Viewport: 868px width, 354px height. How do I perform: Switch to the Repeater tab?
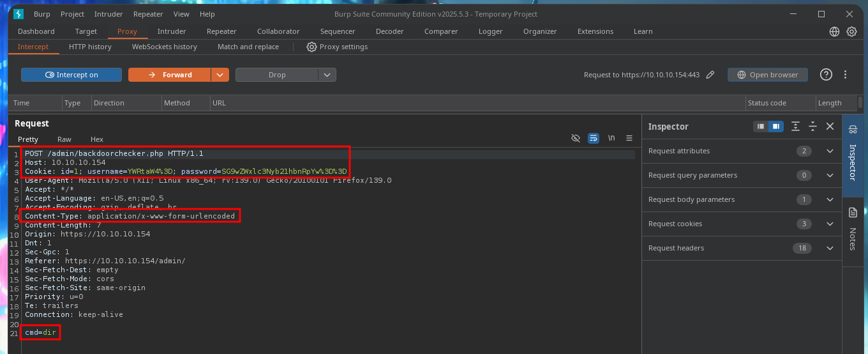(221, 31)
